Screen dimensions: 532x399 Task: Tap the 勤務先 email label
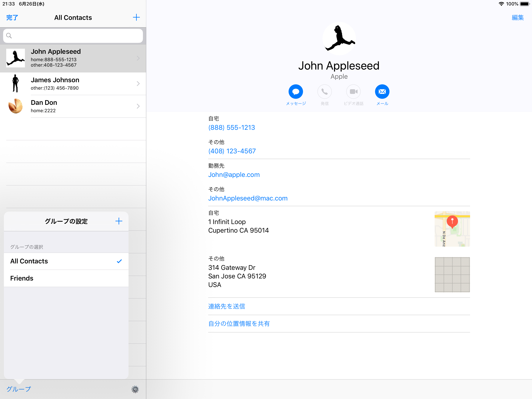click(216, 166)
